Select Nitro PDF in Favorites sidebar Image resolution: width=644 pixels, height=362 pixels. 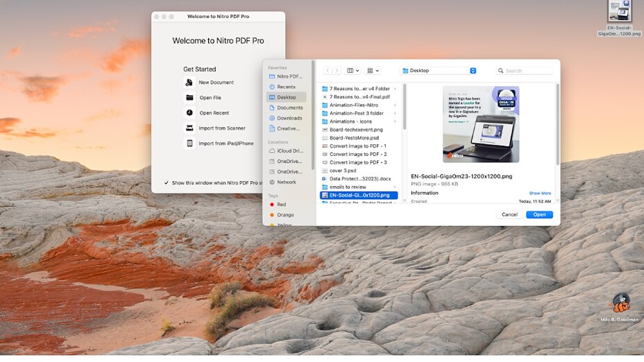pos(286,76)
